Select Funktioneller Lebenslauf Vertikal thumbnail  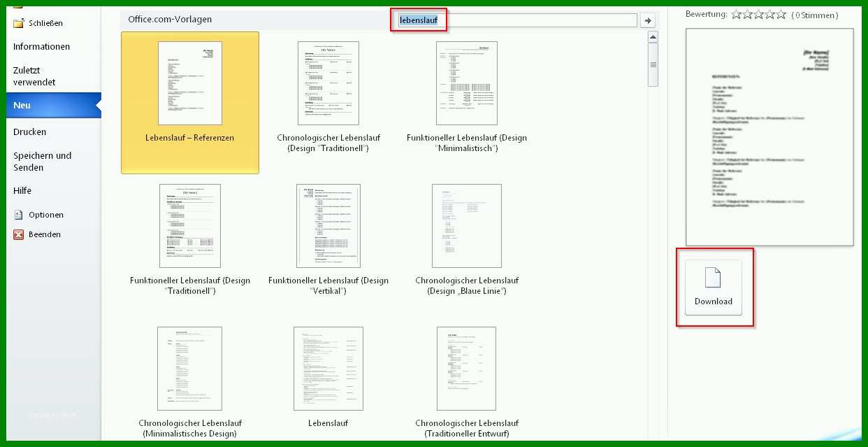click(x=328, y=226)
